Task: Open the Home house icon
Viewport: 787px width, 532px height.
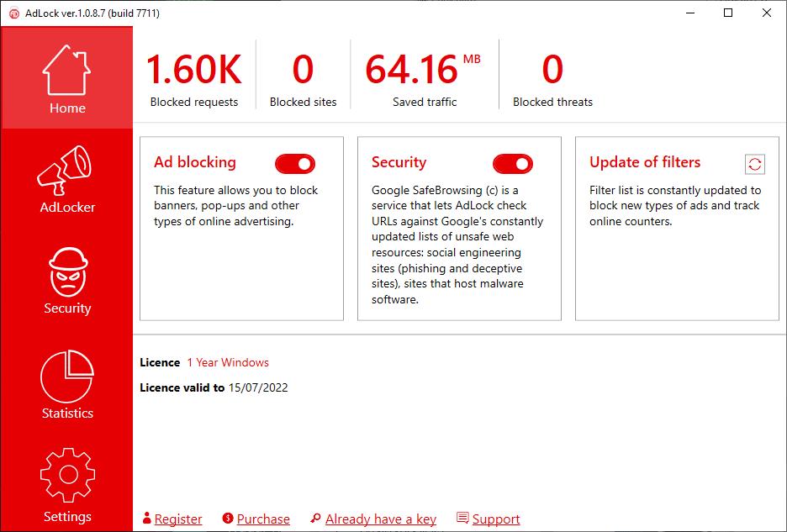Action: [66, 71]
